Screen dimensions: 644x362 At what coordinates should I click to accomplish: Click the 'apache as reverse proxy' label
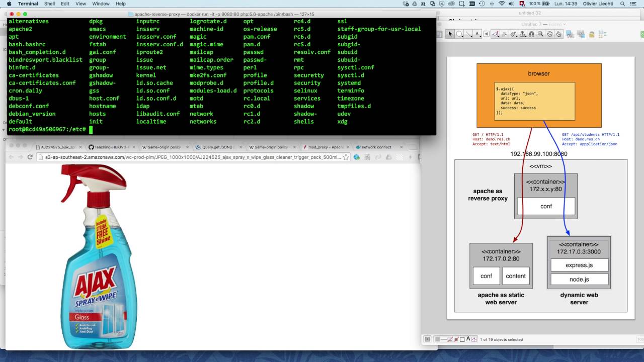488,195
